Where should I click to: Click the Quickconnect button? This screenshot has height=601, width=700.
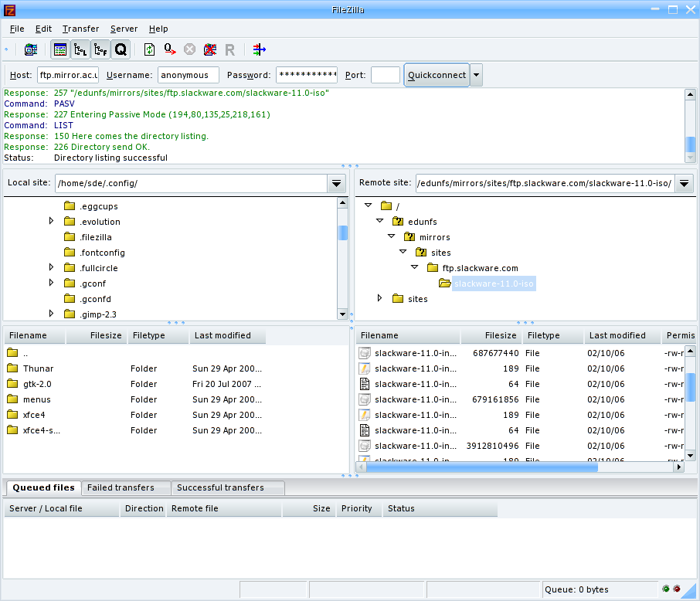coord(437,75)
